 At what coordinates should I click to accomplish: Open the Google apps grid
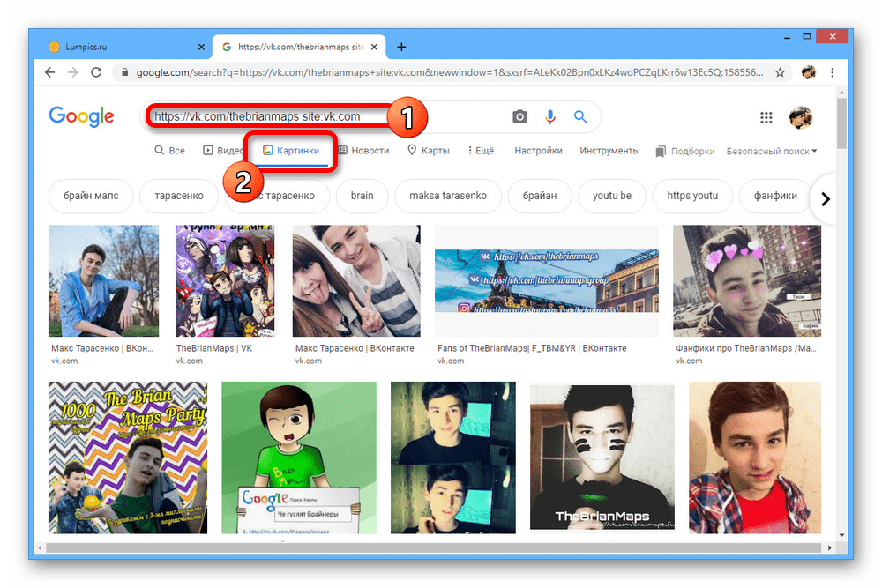coord(766,117)
